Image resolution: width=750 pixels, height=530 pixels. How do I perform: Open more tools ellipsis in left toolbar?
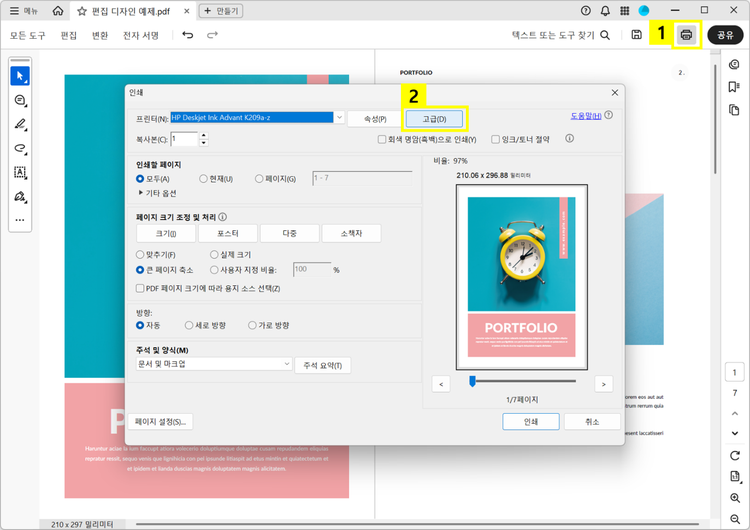[20, 220]
